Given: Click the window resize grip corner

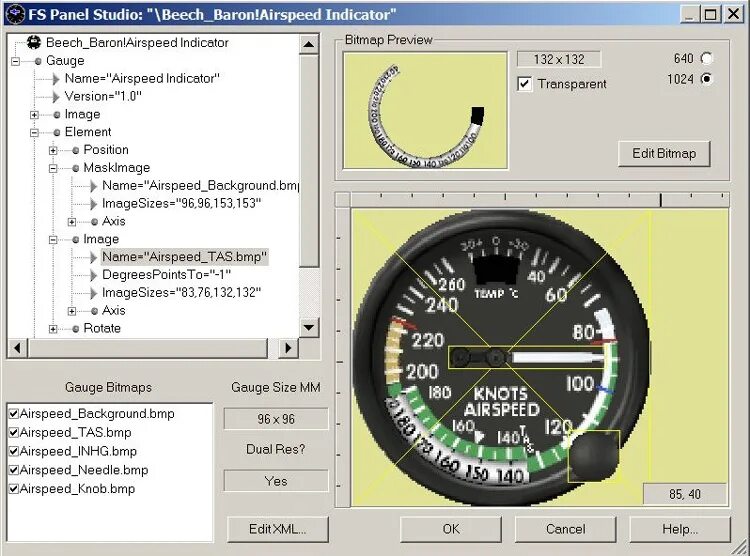Looking at the screenshot, I should pos(740,547).
